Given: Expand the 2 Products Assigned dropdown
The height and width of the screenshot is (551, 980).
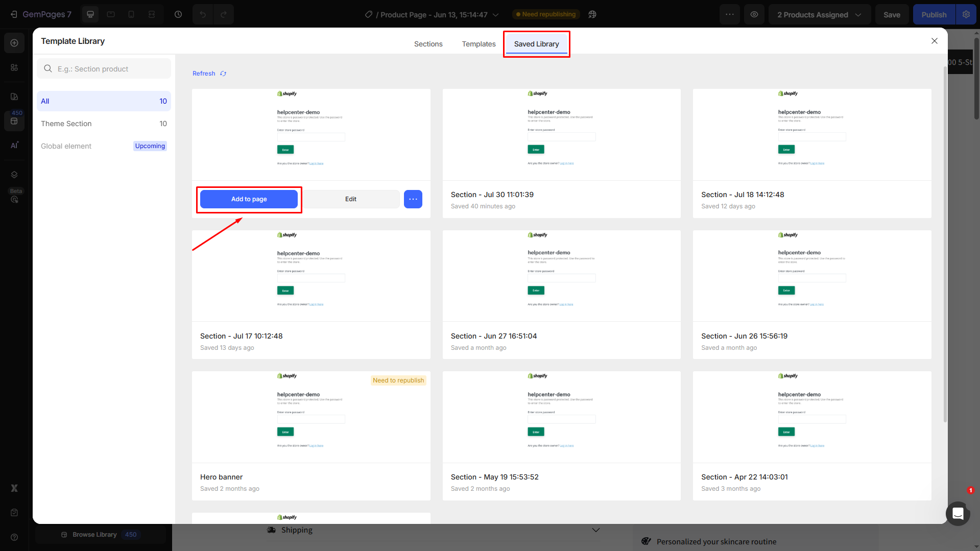Looking at the screenshot, I should pyautogui.click(x=819, y=15).
